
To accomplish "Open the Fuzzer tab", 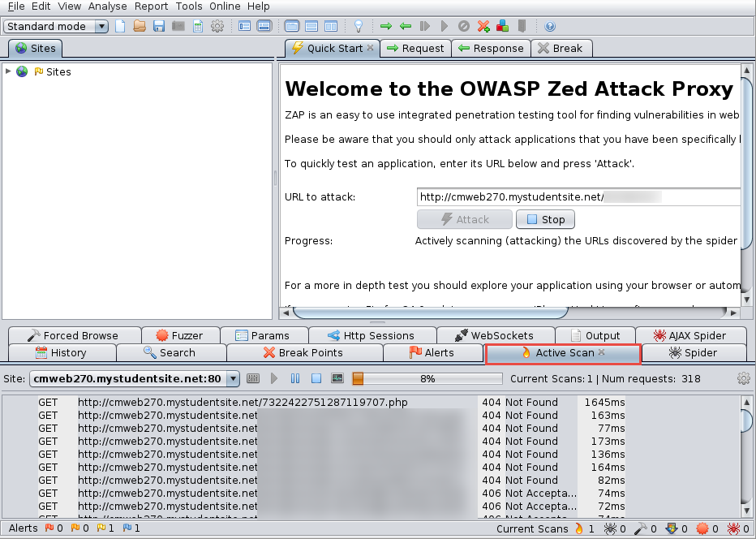I will pos(181,335).
